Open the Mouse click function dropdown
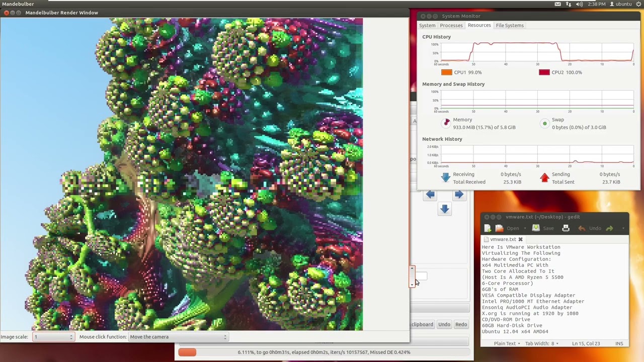 pos(178,337)
